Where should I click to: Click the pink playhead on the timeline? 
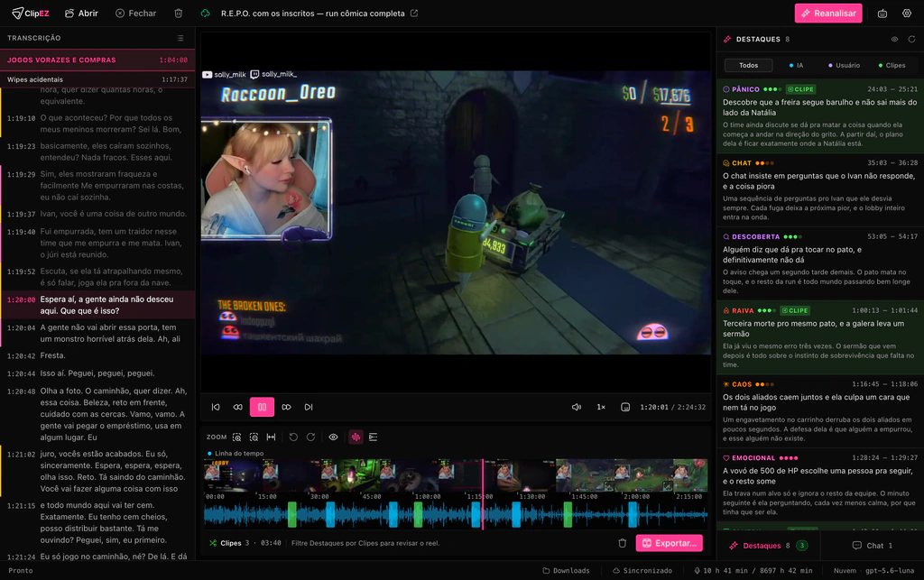coord(483,494)
